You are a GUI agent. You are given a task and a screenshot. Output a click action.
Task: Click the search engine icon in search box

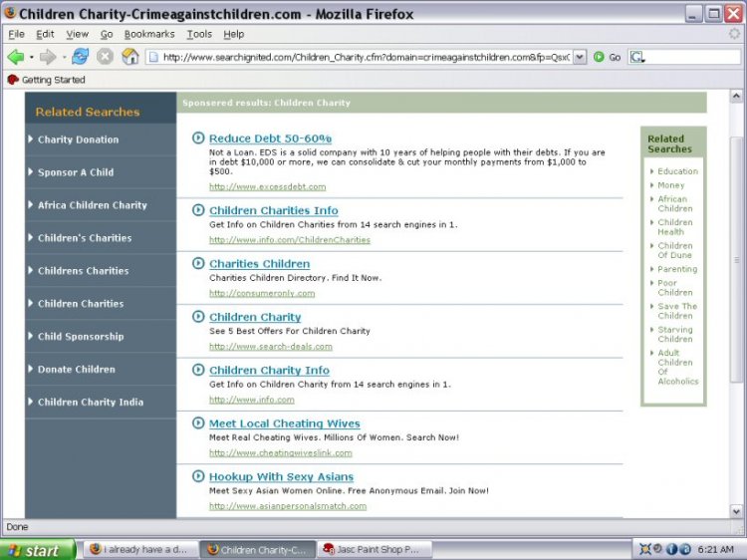pyautogui.click(x=637, y=57)
